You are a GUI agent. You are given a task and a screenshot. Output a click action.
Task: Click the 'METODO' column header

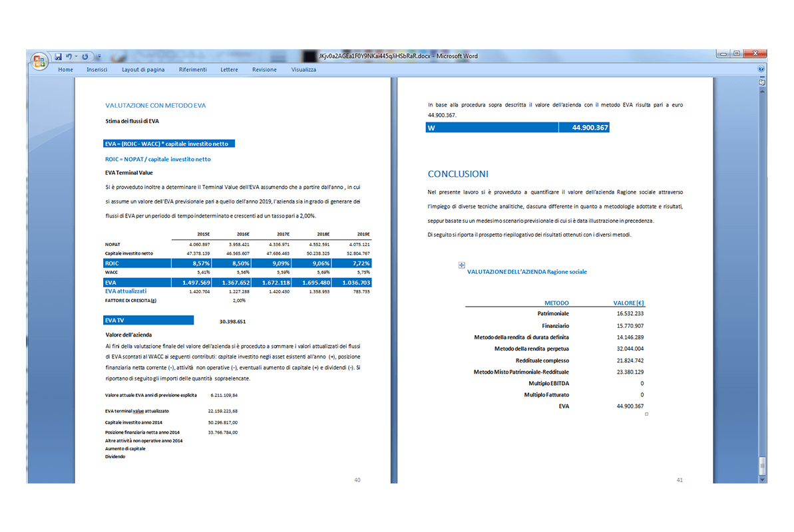(556, 303)
